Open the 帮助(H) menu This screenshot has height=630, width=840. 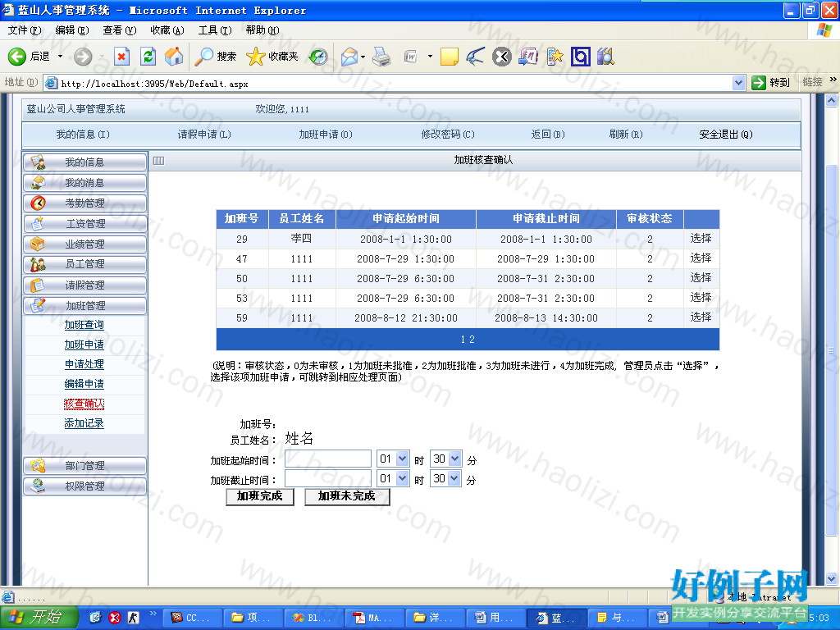262,30
